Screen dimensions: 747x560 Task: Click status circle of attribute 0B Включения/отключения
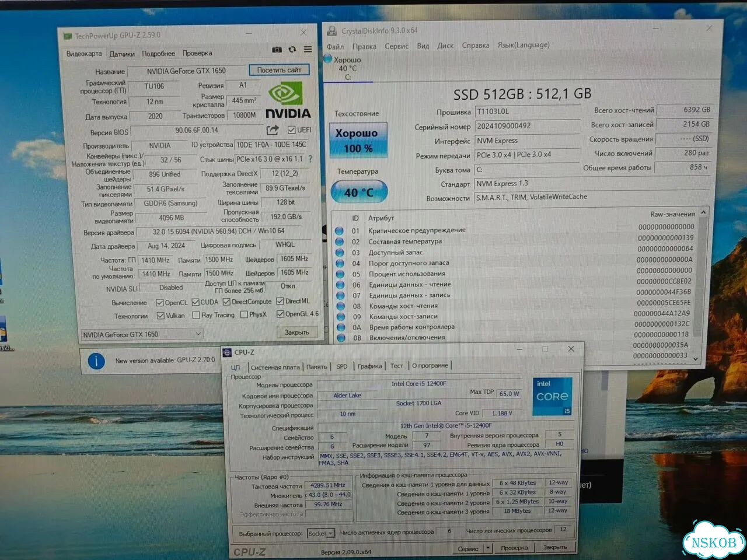coord(341,338)
